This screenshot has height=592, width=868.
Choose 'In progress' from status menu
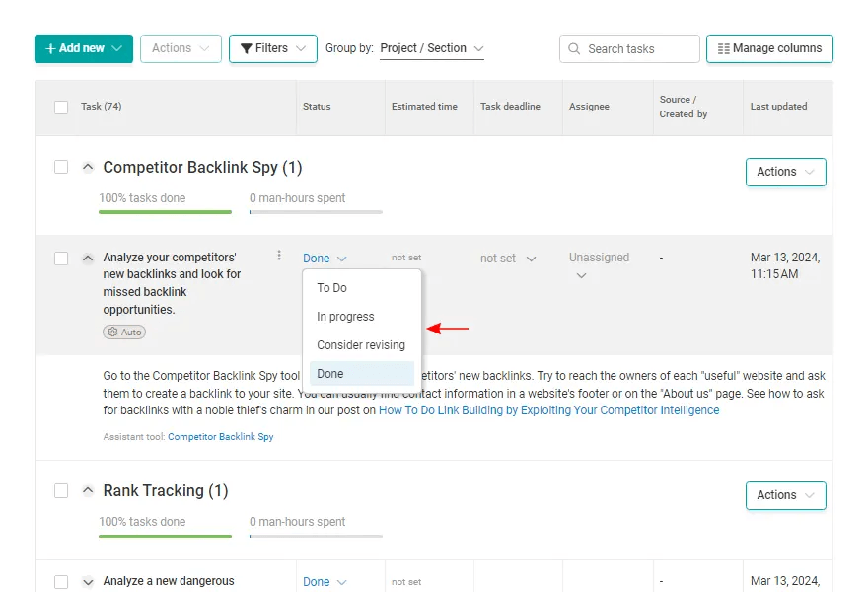345,316
